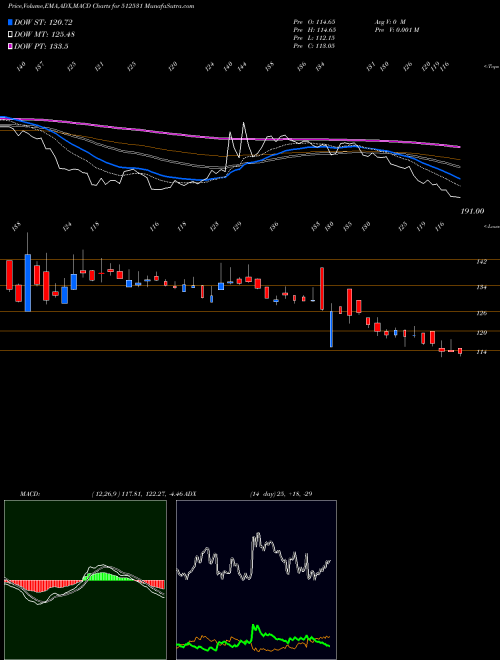Click the tall blue candlestick near chart start

(x=28, y=282)
